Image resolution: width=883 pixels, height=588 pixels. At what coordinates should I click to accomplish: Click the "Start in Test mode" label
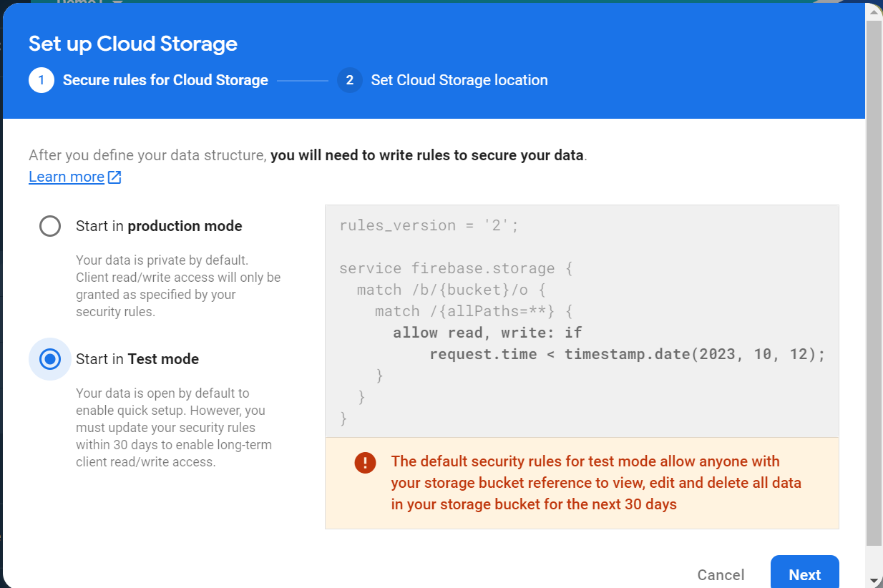tap(137, 359)
